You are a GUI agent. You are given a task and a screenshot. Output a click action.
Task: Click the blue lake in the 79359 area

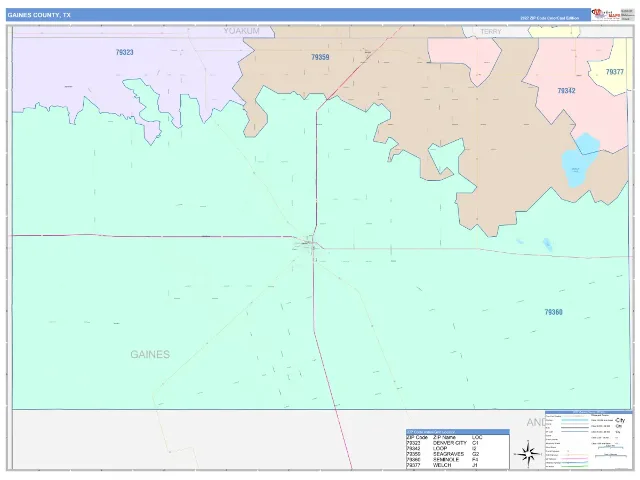[580, 160]
